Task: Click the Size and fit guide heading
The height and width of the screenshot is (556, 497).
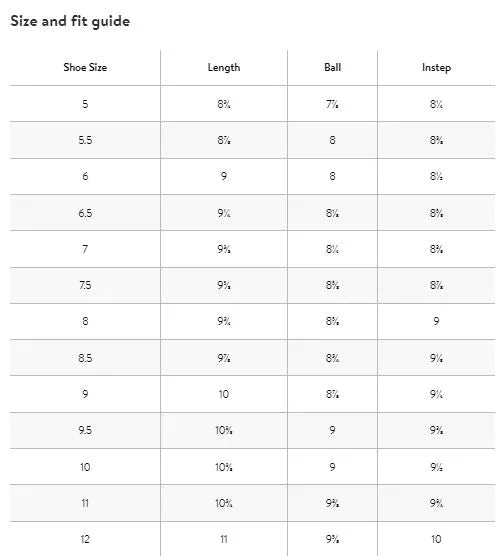Action: 70,21
